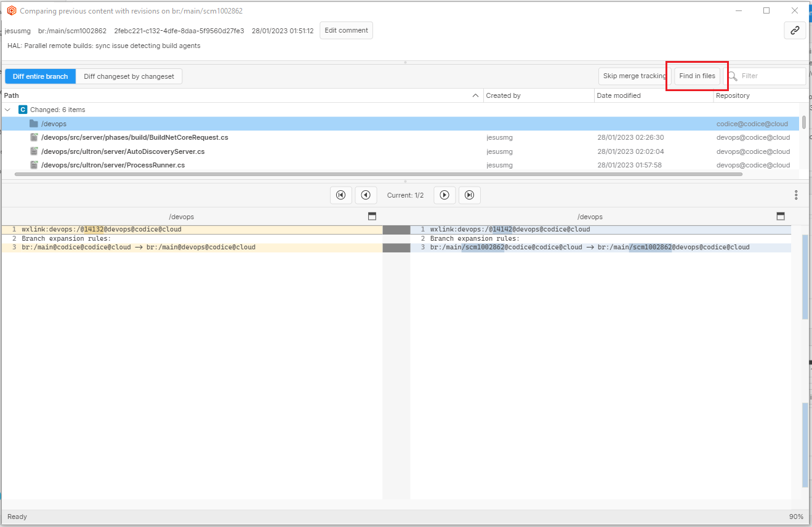812x527 pixels.
Task: Click inside the Filter input field
Action: 770,76
